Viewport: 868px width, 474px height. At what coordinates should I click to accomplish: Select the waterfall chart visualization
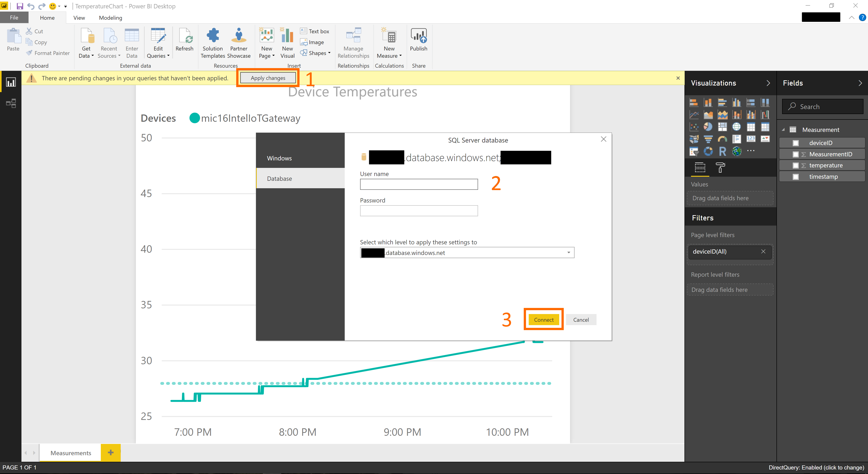tap(765, 115)
